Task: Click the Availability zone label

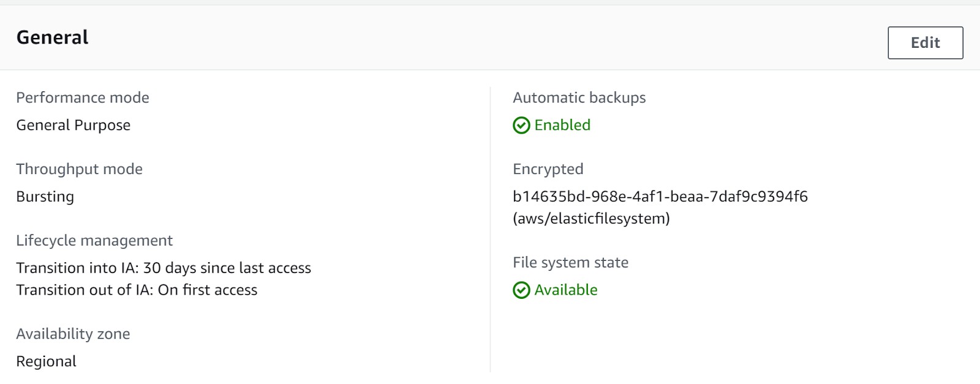Action: tap(73, 334)
